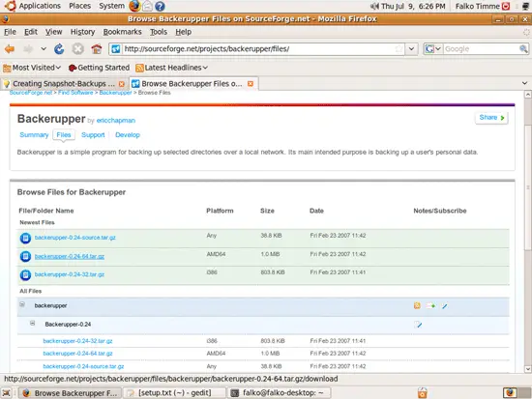Open the search engine selector dropdown
Viewport: 532px width, 399px height.
433,49
